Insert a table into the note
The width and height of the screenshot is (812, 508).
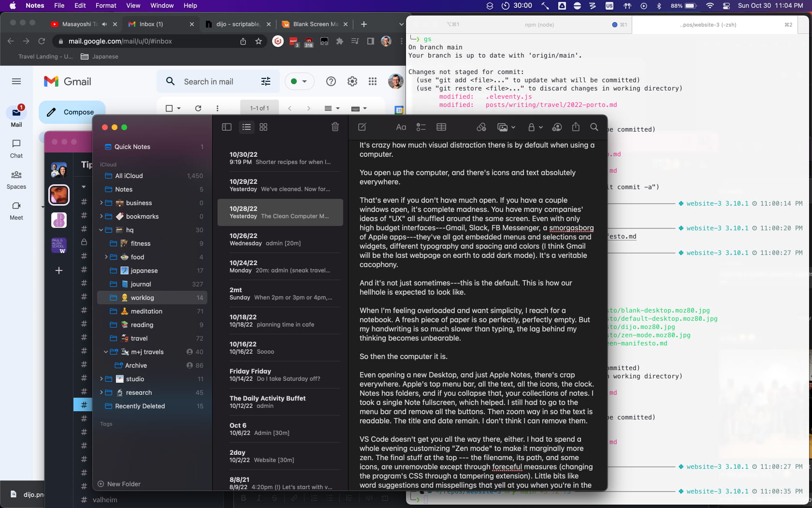pyautogui.click(x=441, y=127)
